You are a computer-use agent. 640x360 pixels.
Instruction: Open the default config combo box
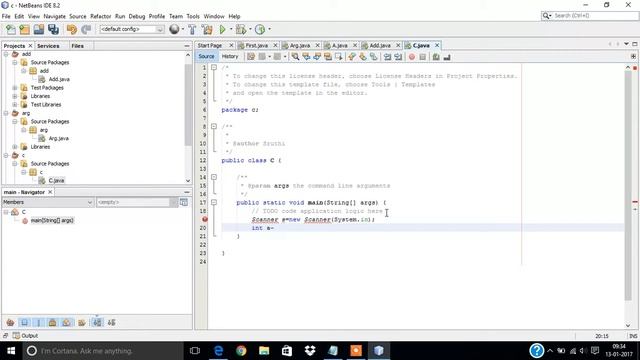click(x=131, y=29)
